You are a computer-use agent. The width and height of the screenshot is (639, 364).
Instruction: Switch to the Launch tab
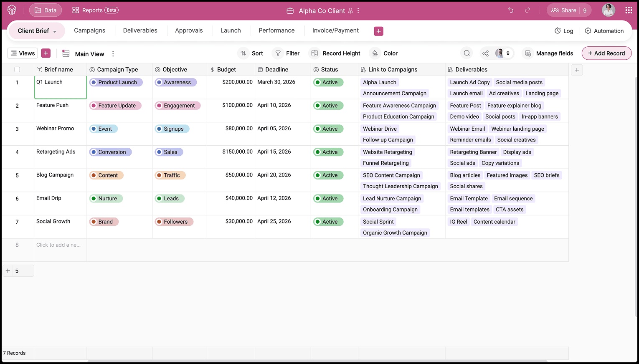[231, 30]
